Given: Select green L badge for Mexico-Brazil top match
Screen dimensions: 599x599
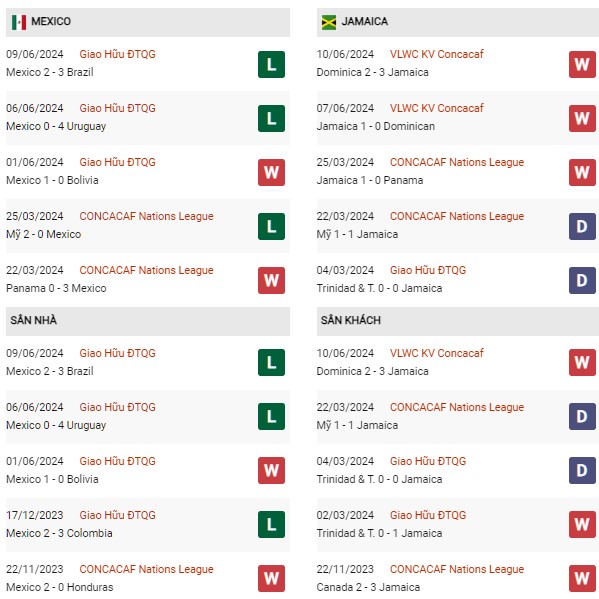Looking at the screenshot, I should tap(271, 65).
